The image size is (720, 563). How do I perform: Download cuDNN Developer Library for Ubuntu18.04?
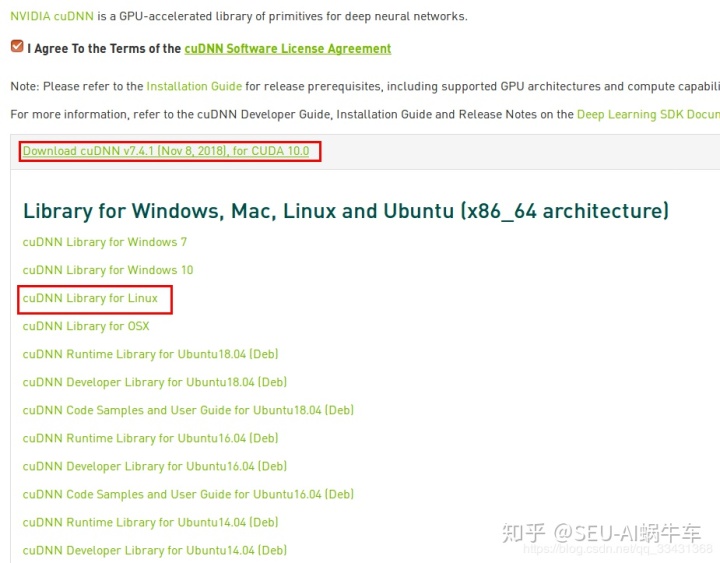pos(155,382)
